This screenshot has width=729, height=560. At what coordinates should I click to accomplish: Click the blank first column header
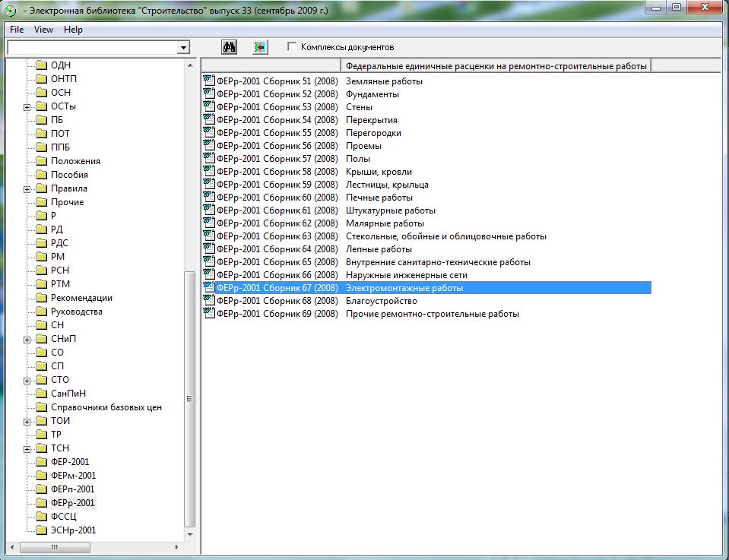271,66
